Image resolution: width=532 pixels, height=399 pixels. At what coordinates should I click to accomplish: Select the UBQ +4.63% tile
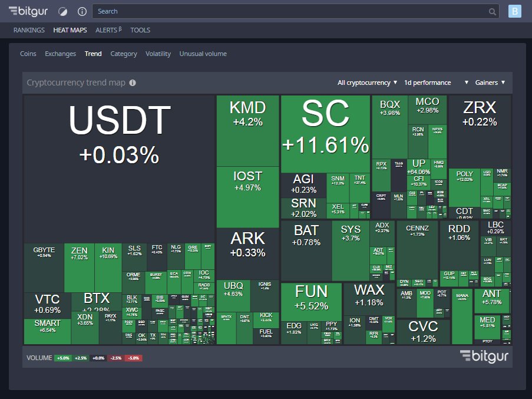[233, 295]
